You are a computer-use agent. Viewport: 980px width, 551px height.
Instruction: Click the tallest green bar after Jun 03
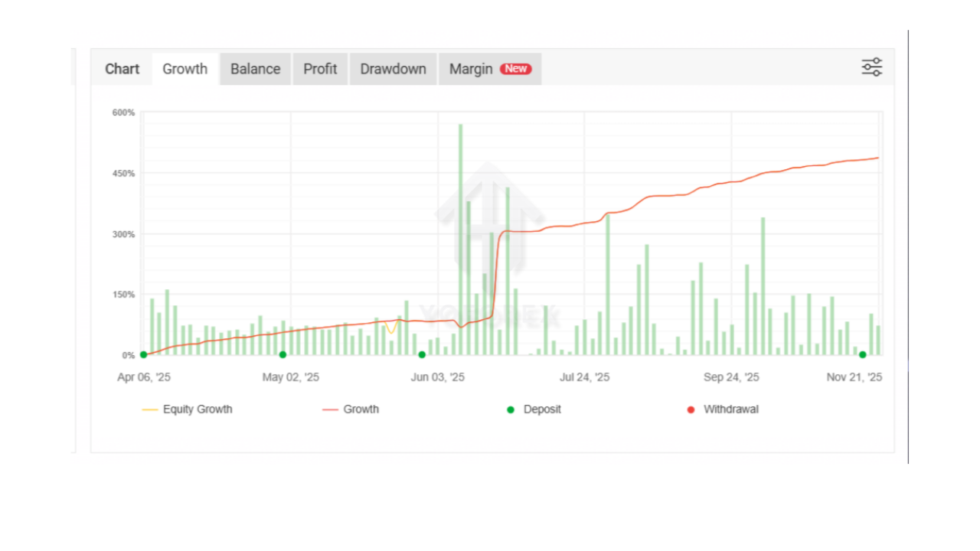click(x=460, y=237)
